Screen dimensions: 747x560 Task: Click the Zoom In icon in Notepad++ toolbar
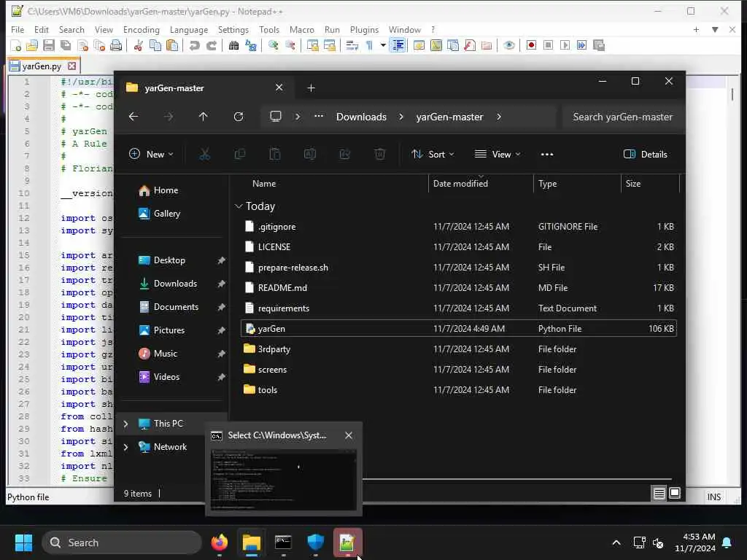pyautogui.click(x=273, y=46)
